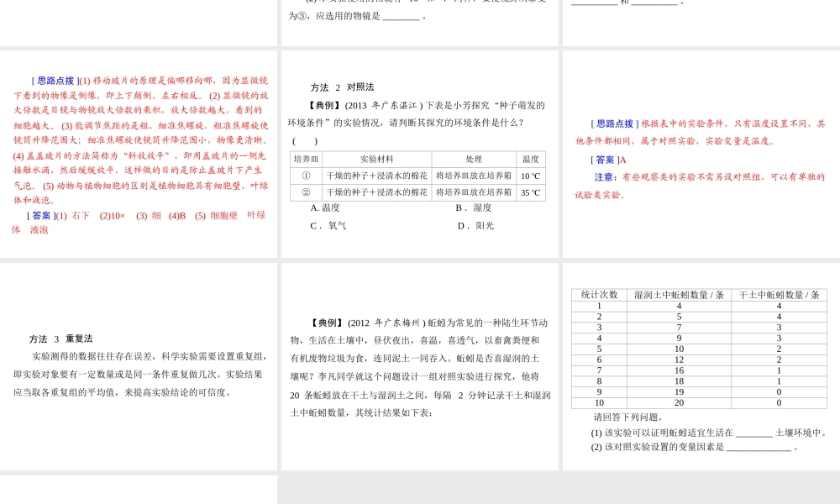
Task: Select the slide with the 统计次数 earthworm table
Action: (701, 366)
